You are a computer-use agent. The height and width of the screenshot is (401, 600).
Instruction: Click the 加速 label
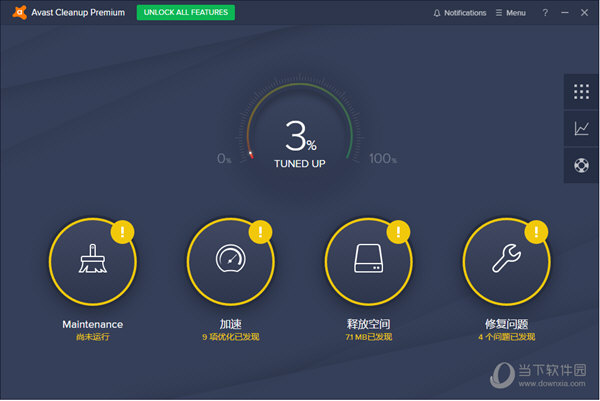(230, 324)
